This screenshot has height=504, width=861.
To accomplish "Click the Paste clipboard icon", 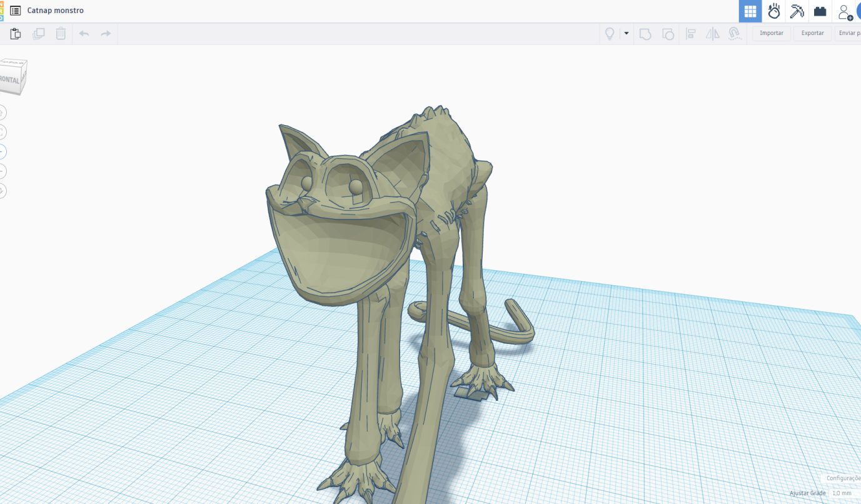I will click(x=16, y=34).
